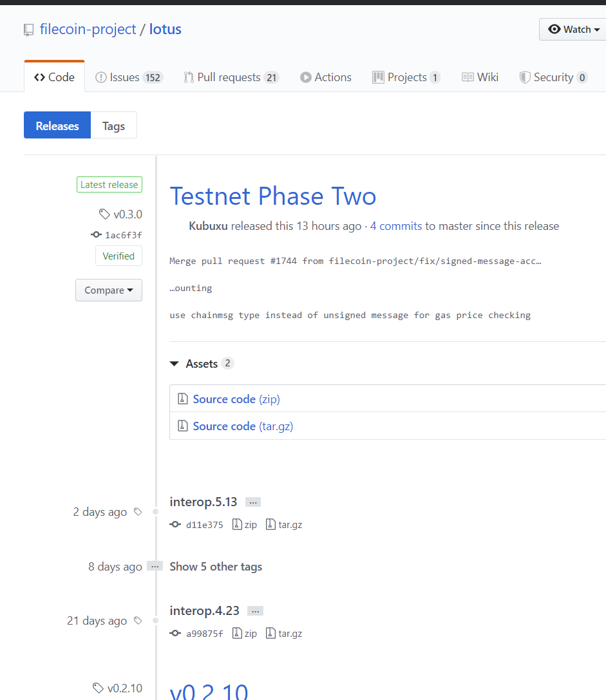
Task: Select the Releases button
Action: coord(57,126)
